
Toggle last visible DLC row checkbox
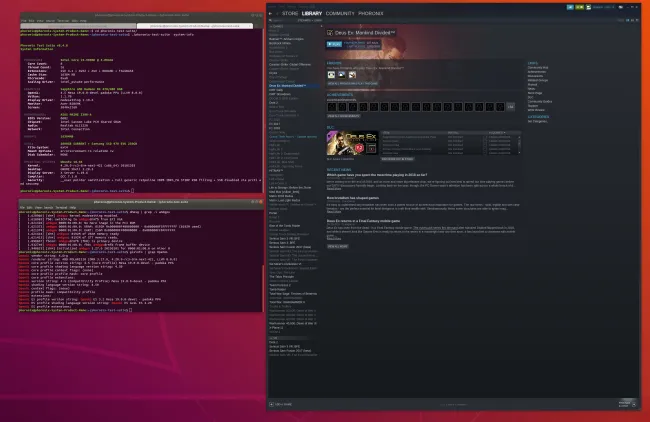click(x=485, y=153)
